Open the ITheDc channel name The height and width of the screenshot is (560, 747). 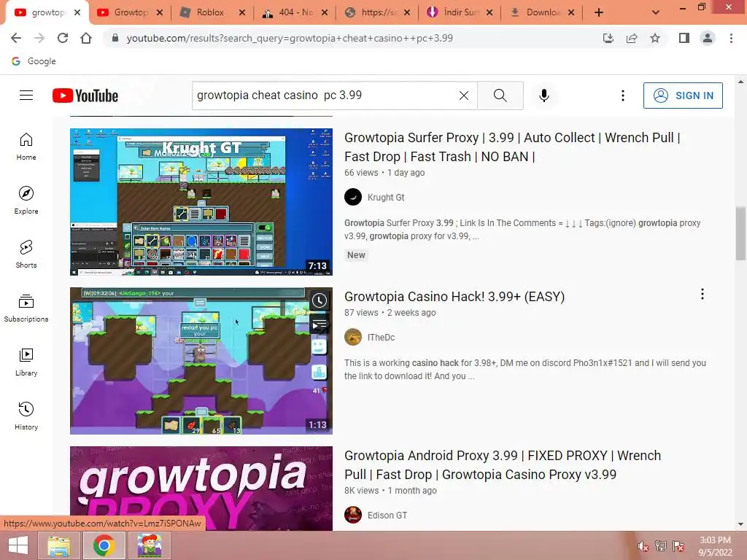pos(381,337)
